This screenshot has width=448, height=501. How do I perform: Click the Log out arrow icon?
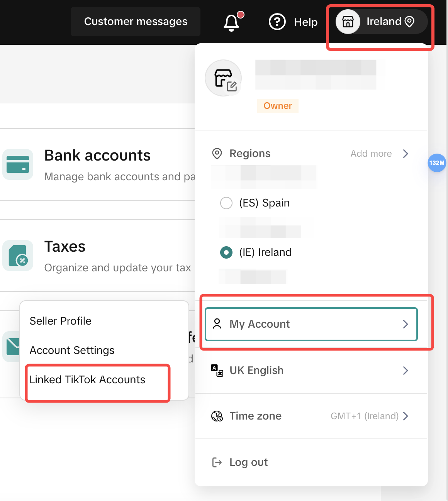coord(217,462)
